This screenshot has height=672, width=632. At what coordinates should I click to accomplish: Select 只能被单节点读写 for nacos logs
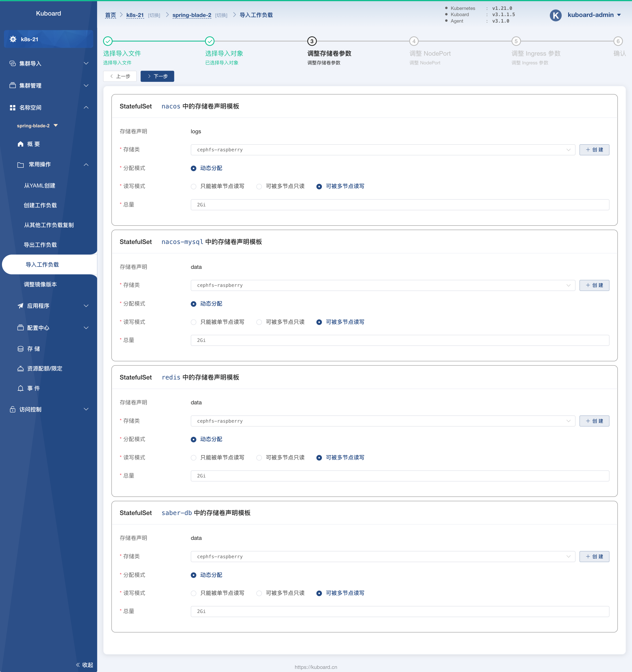point(194,187)
